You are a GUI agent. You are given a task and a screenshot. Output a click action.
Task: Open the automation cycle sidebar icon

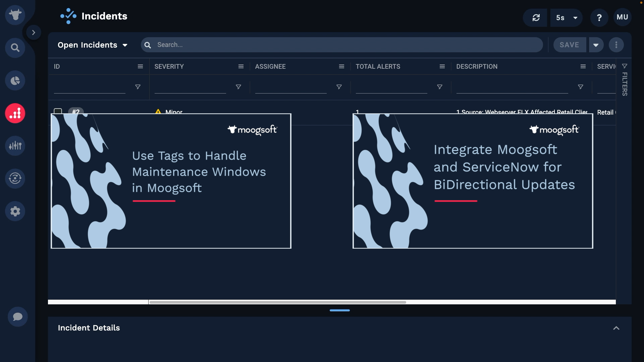coord(15,178)
